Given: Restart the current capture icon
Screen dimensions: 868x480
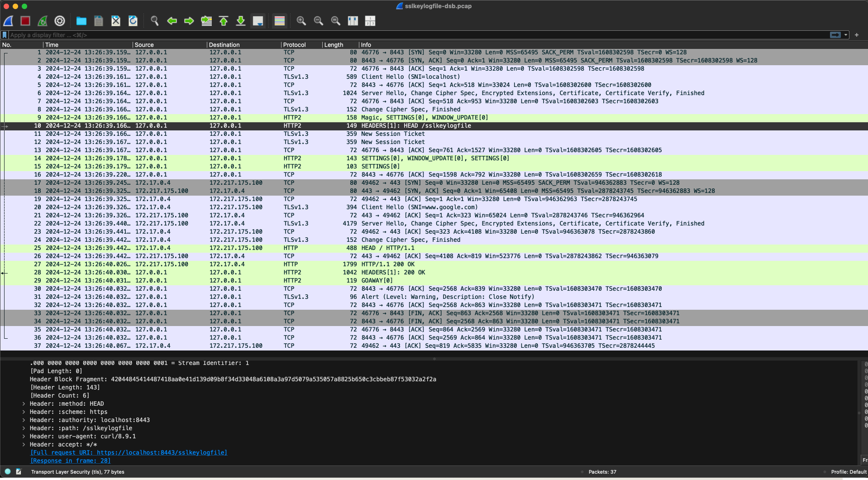Looking at the screenshot, I should 43,21.
